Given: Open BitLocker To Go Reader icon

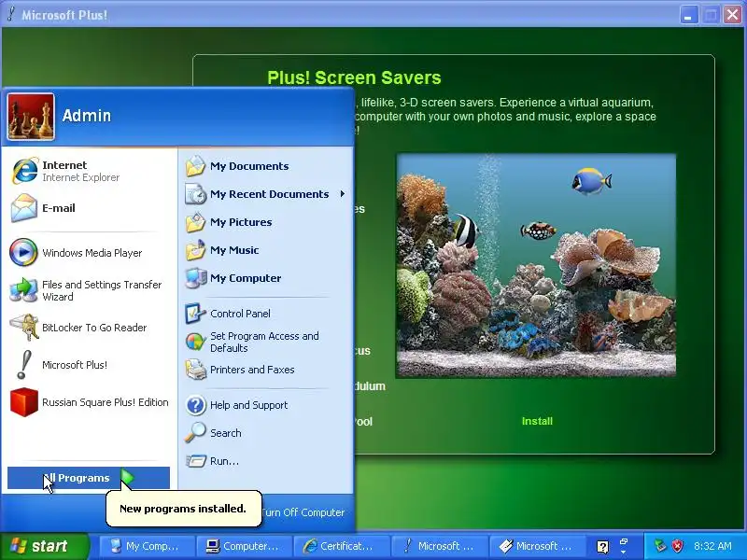Looking at the screenshot, I should point(24,328).
